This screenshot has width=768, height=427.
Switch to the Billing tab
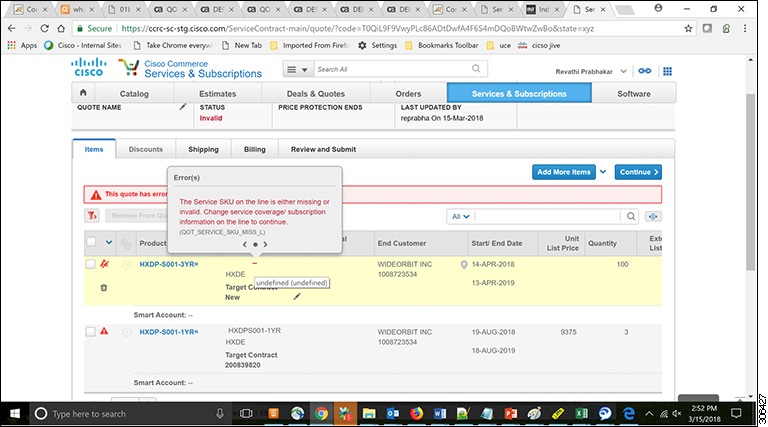coord(255,149)
